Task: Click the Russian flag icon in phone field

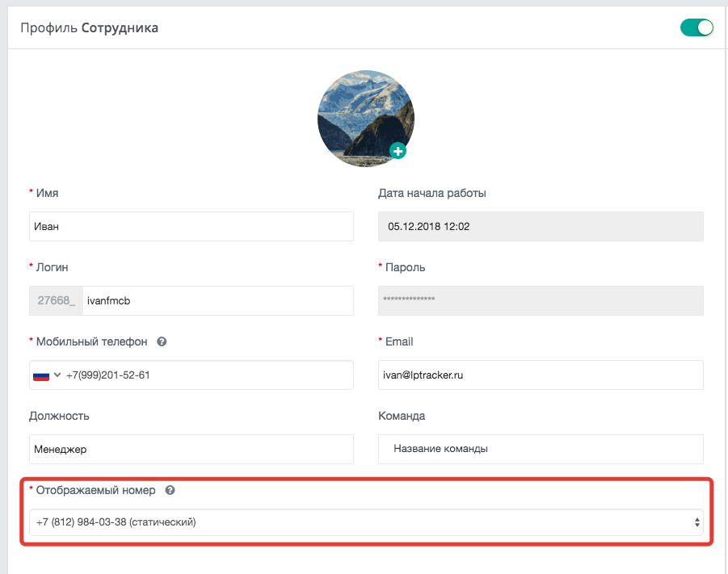Action: [x=41, y=375]
